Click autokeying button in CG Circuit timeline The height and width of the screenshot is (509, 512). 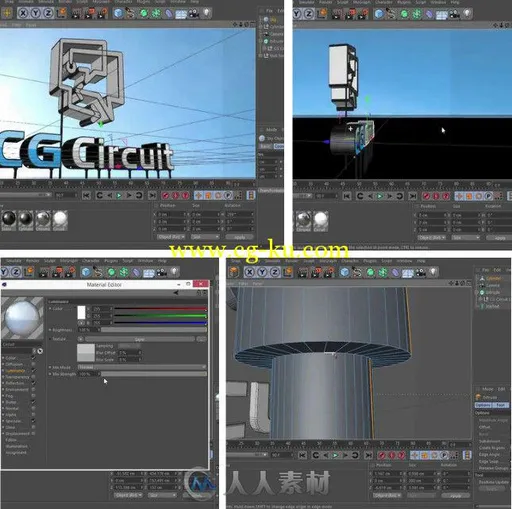[x=176, y=195]
